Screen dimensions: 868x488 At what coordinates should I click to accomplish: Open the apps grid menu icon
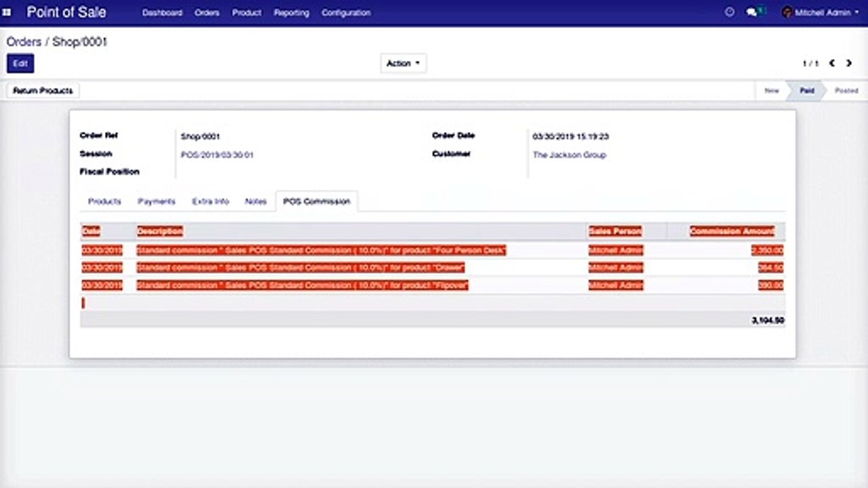click(x=7, y=12)
